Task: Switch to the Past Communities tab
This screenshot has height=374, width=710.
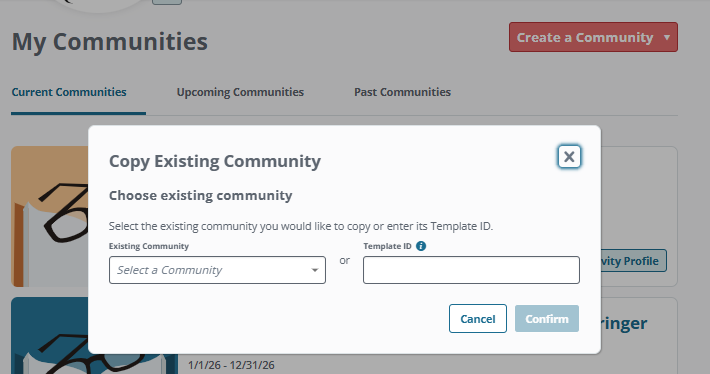Action: 403,92
